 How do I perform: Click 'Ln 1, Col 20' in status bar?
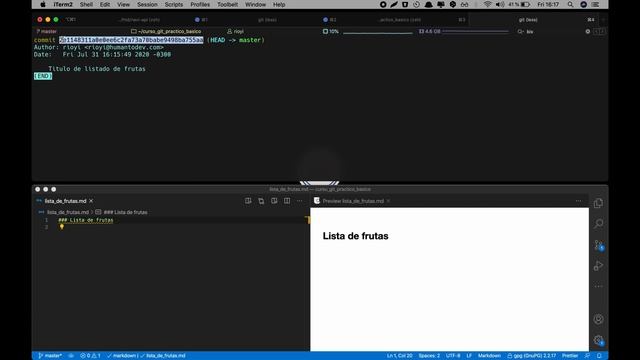pos(400,356)
